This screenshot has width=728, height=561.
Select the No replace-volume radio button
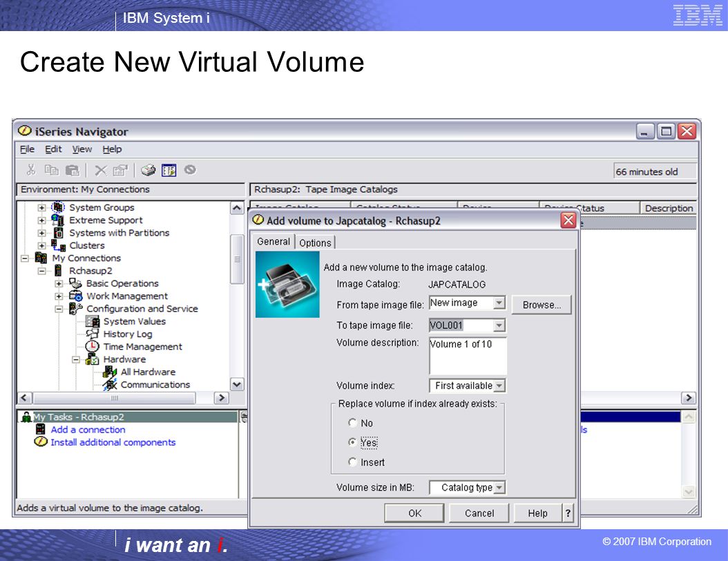(x=352, y=423)
